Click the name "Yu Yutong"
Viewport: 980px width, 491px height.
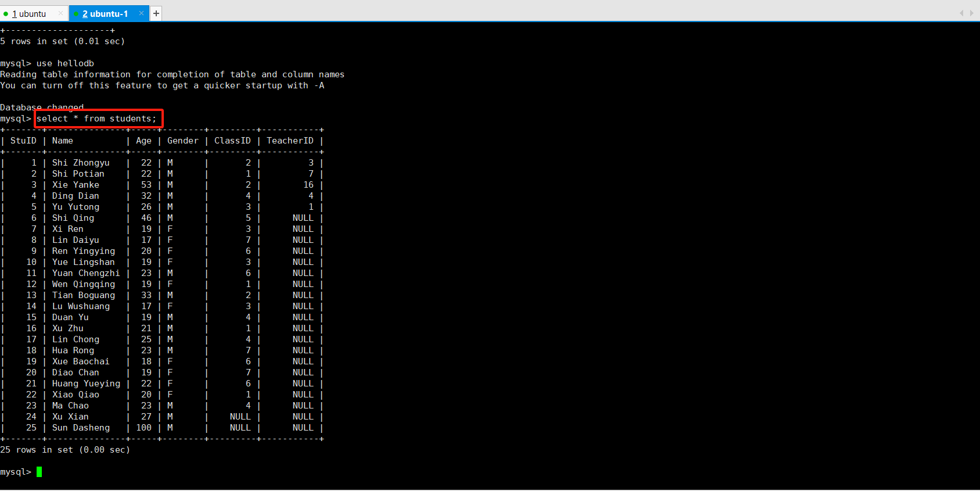coord(76,207)
